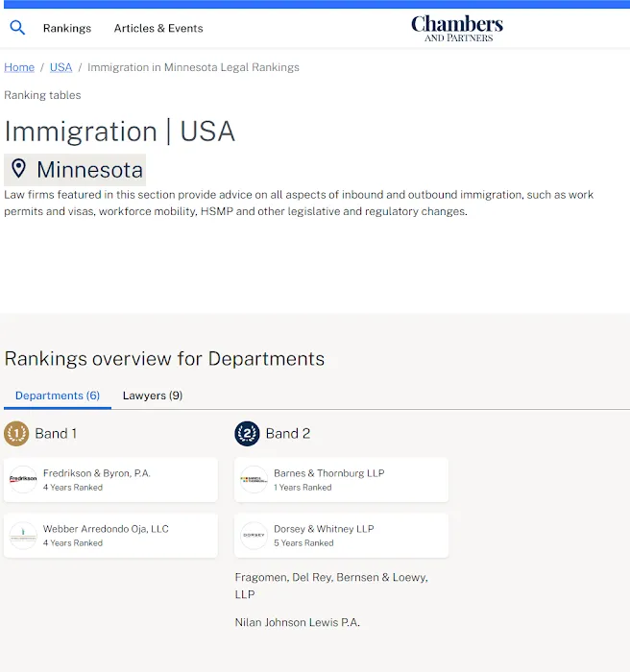Click the Band 2 navy medal icon
This screenshot has height=672, width=630.
(x=247, y=434)
